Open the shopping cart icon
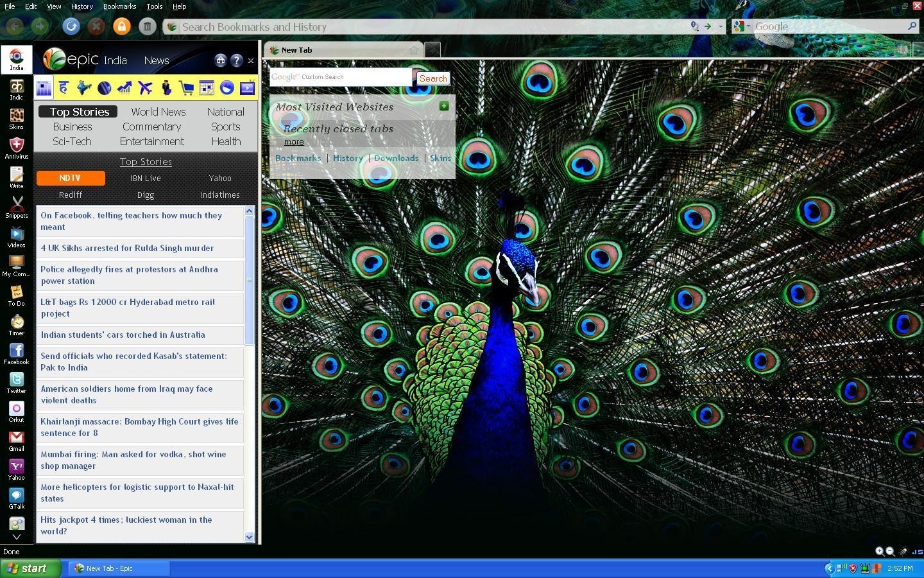 (x=187, y=88)
